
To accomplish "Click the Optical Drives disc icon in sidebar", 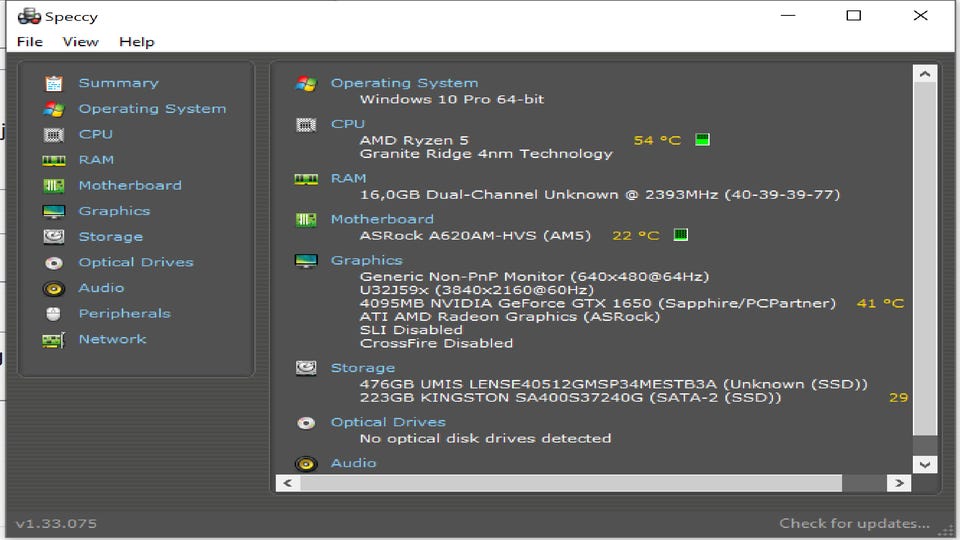I will [x=54, y=263].
